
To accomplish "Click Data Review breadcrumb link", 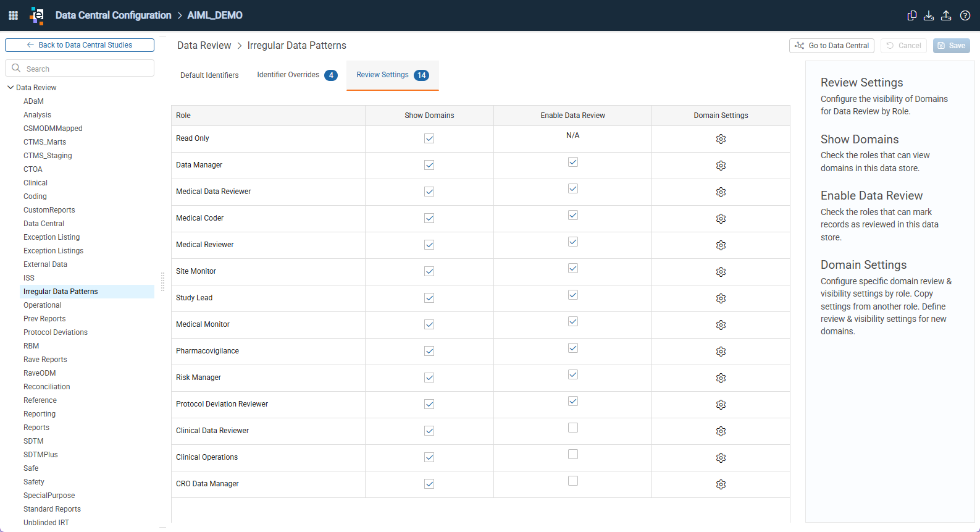I will (x=204, y=46).
